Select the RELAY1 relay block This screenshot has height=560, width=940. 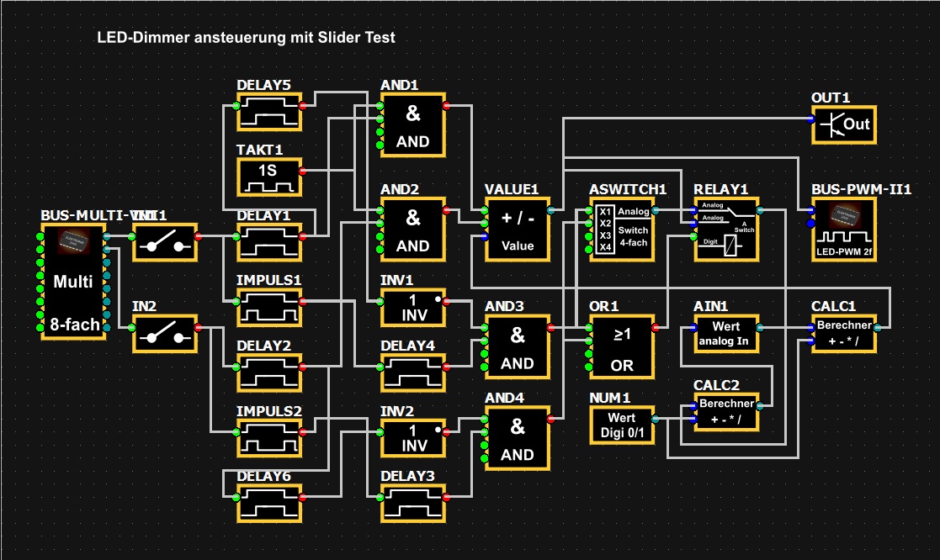click(x=725, y=230)
